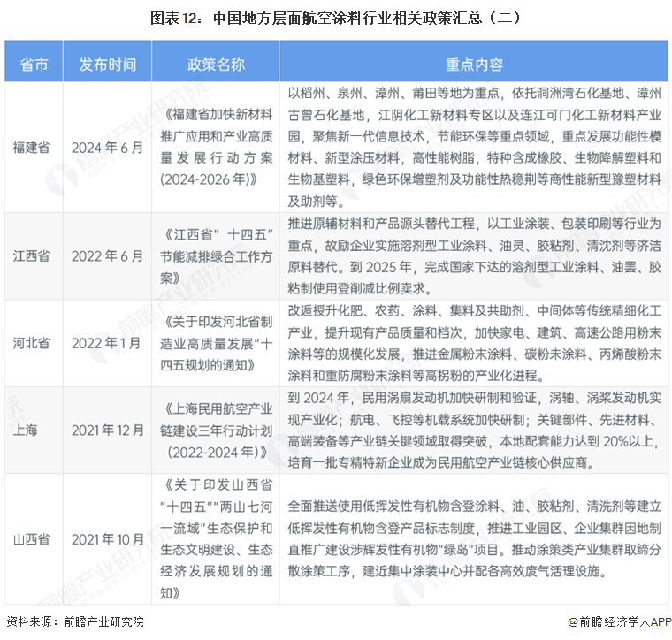The width and height of the screenshot is (672, 640).
Task: Click the 山西省两山七河一流域 policy name
Action: (x=216, y=539)
